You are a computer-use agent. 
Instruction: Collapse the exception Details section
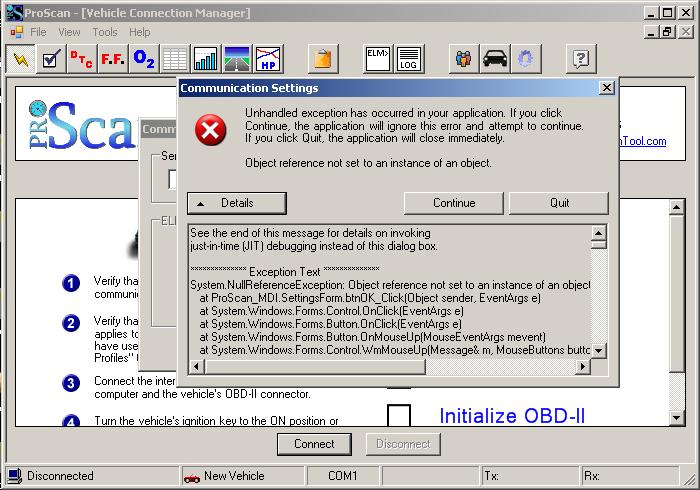pyautogui.click(x=237, y=203)
